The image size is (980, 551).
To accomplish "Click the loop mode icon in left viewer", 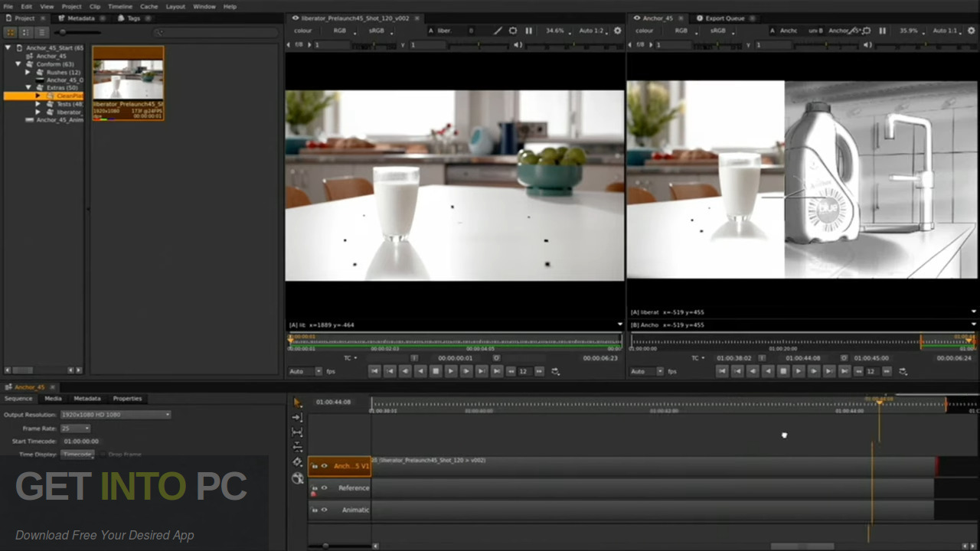I will tap(555, 371).
